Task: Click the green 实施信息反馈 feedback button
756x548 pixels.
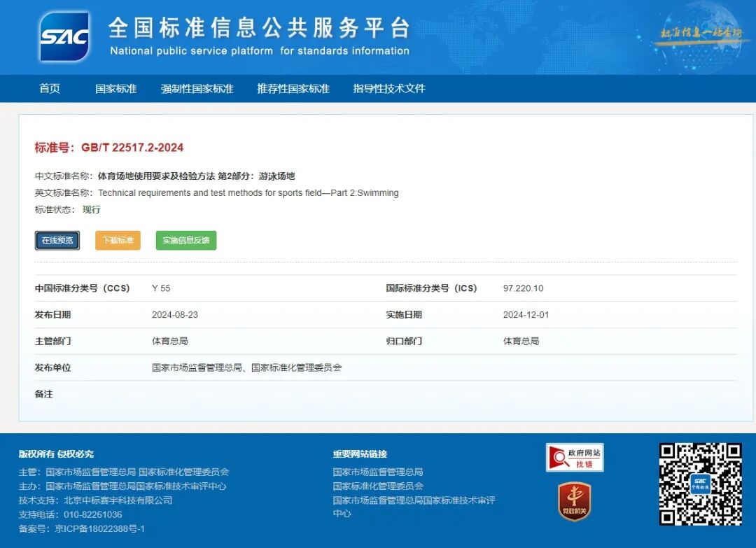Action: (185, 239)
